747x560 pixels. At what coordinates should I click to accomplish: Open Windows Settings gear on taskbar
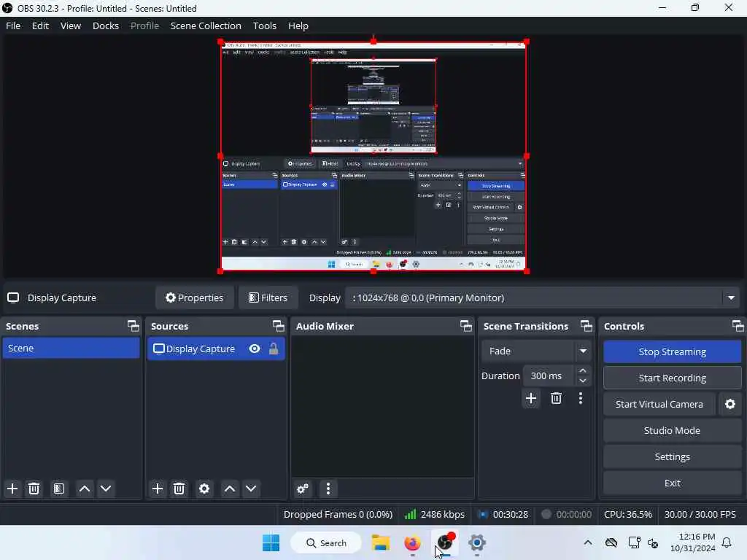[477, 542]
